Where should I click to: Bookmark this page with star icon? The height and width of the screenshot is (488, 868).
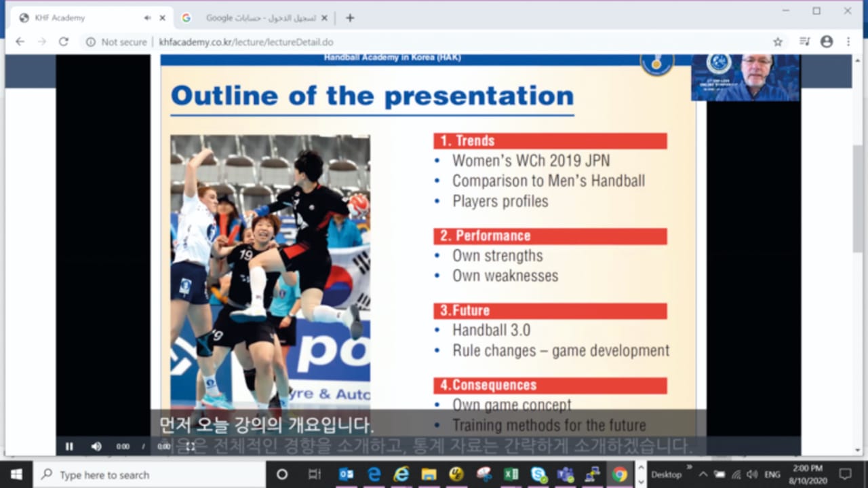coord(778,41)
